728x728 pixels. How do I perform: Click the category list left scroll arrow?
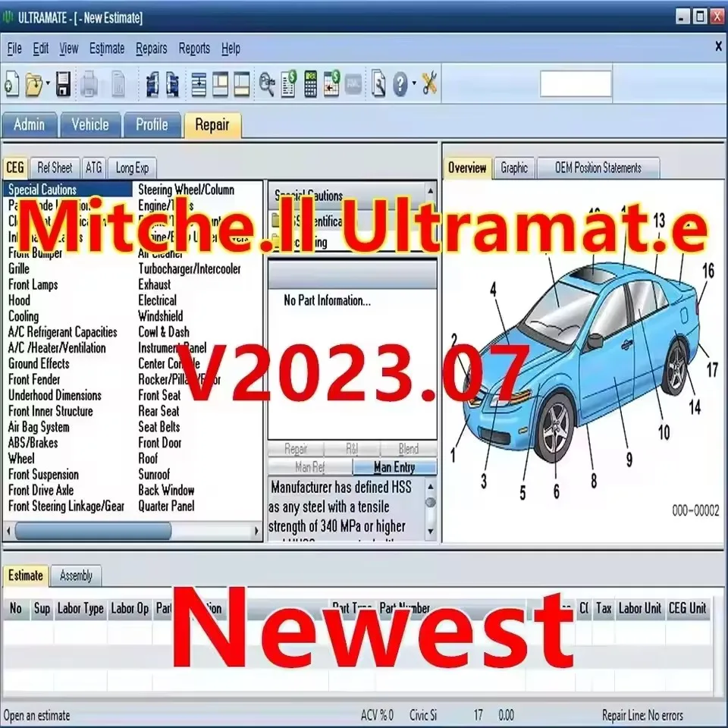8,531
